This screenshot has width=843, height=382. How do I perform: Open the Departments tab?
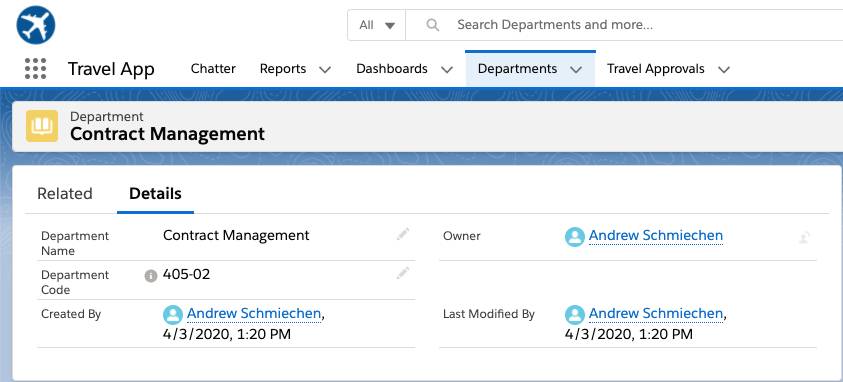coord(517,69)
